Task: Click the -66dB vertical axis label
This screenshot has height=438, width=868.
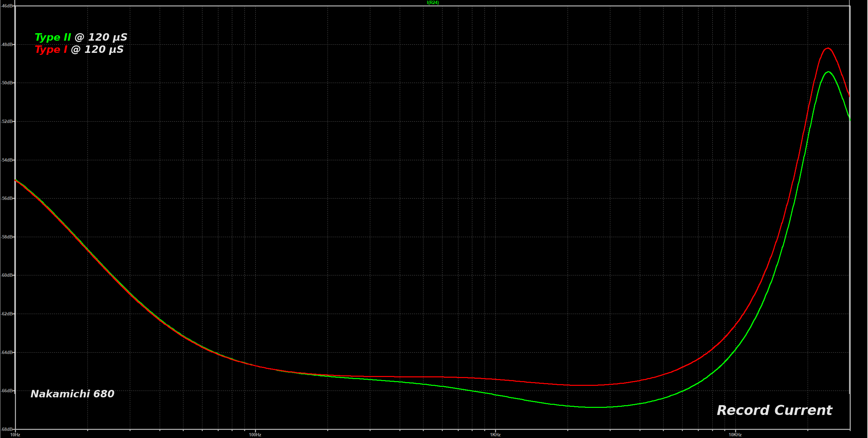Action: pos(7,391)
